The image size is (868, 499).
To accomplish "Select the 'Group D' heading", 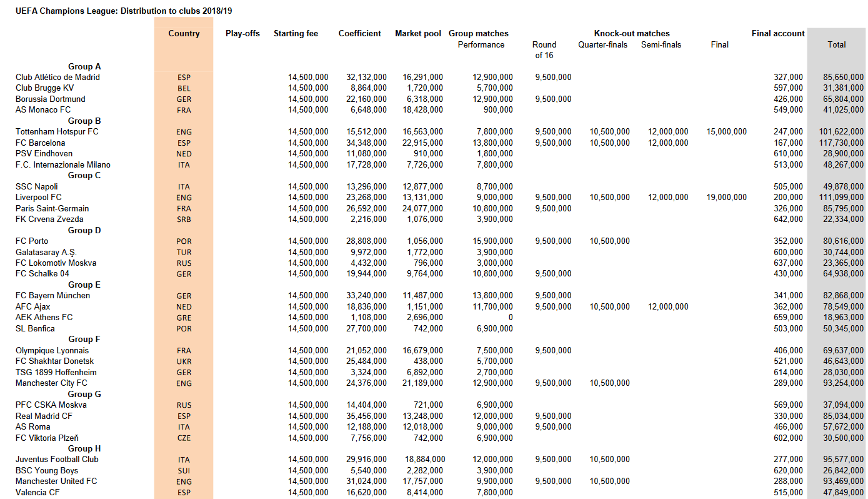I will tap(84, 230).
